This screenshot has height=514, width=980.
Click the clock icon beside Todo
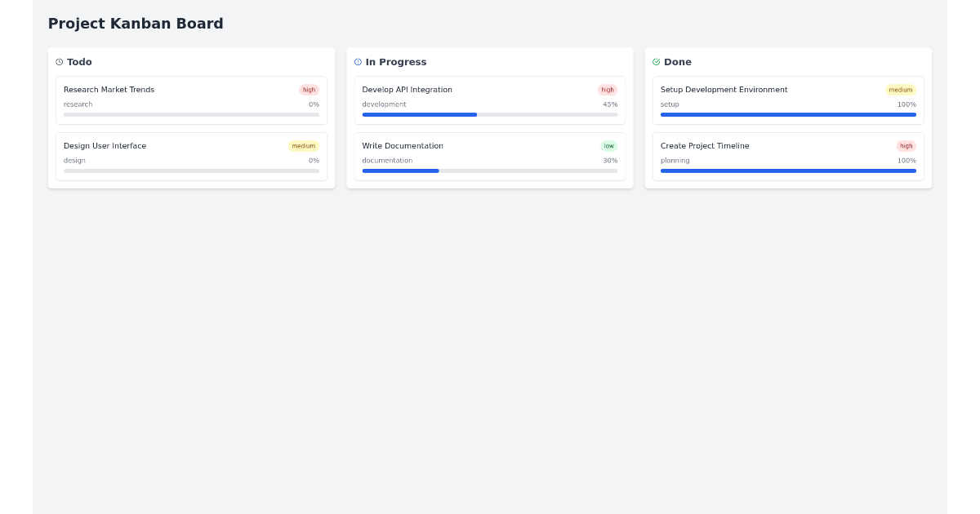(x=58, y=62)
